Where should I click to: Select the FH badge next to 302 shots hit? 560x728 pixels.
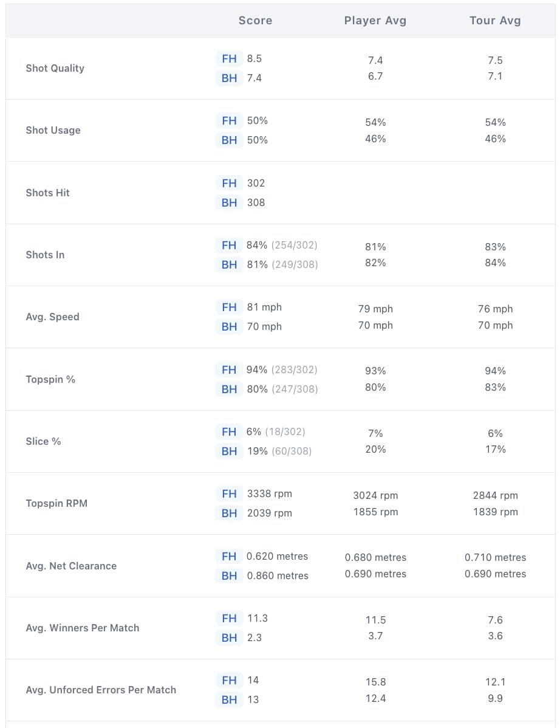pyautogui.click(x=229, y=184)
